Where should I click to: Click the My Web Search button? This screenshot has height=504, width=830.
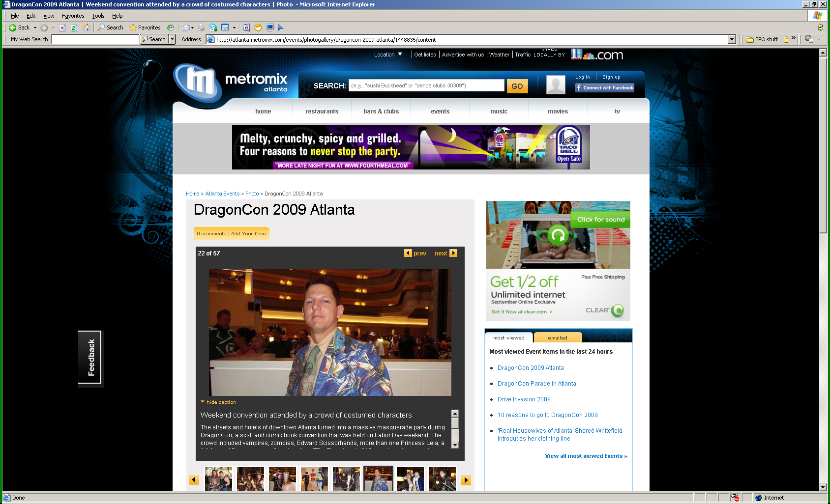[x=154, y=39]
